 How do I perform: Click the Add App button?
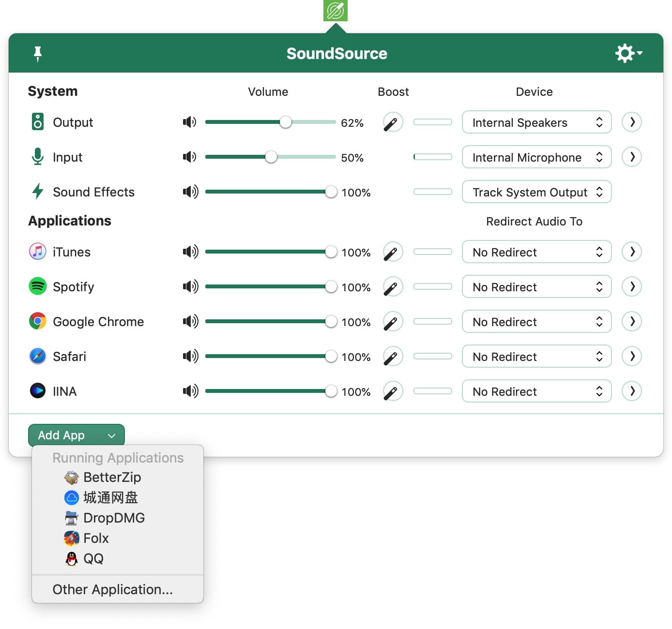pyautogui.click(x=76, y=435)
